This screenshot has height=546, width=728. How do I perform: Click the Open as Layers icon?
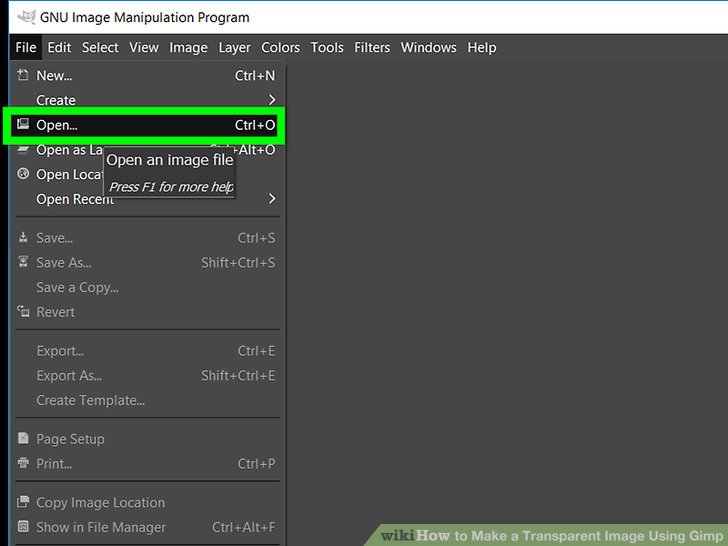[x=23, y=149]
